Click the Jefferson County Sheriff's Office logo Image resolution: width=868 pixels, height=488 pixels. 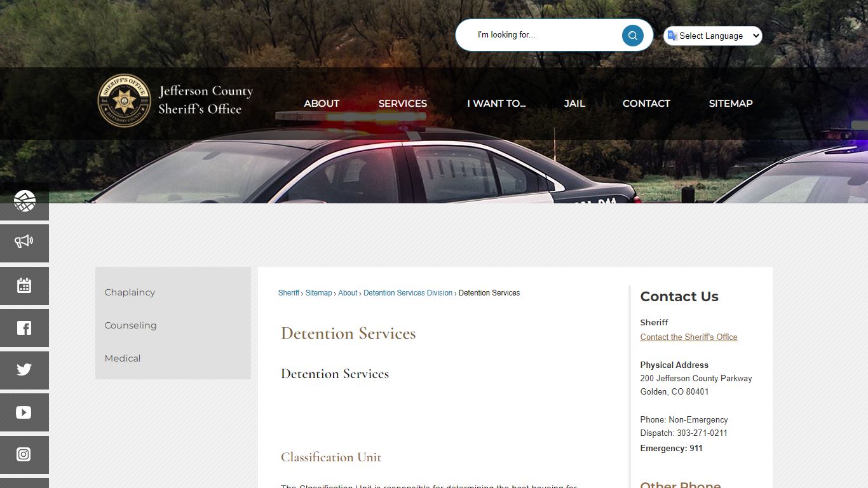pyautogui.click(x=175, y=100)
